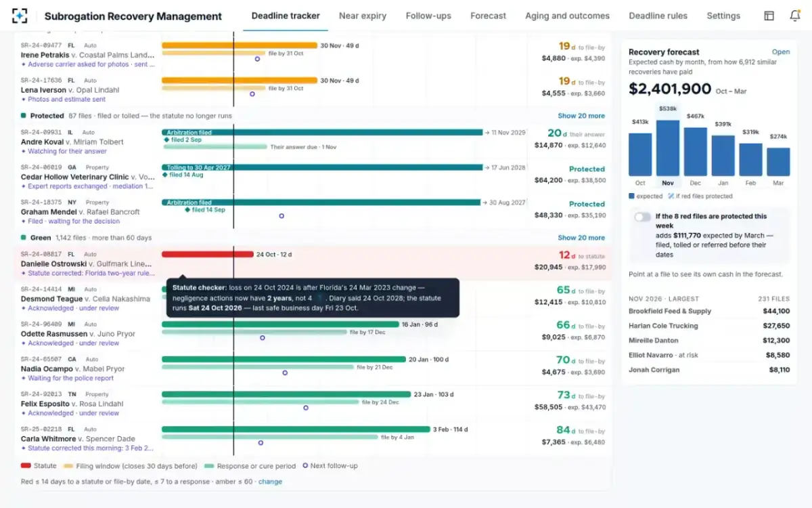Show 20 more Protected files

581,116
